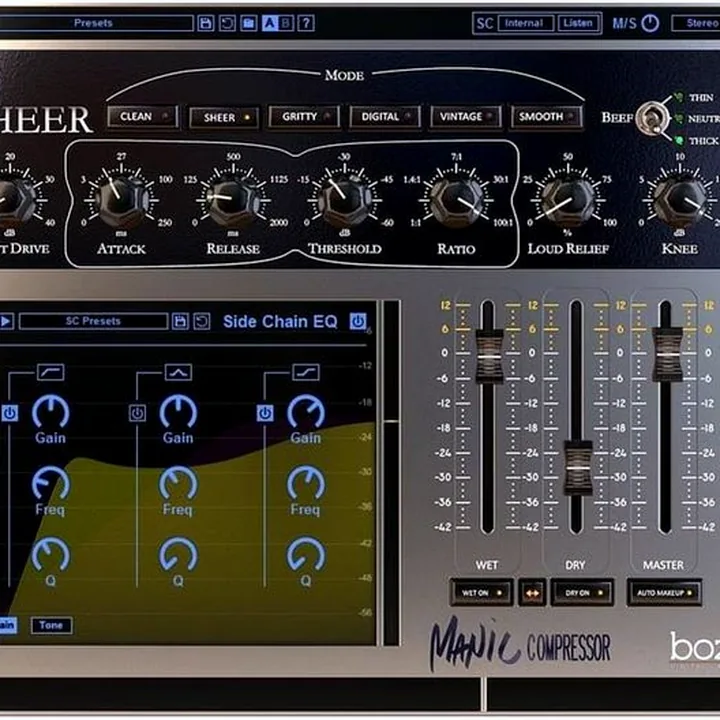Toggle the M/S power button

650,23
